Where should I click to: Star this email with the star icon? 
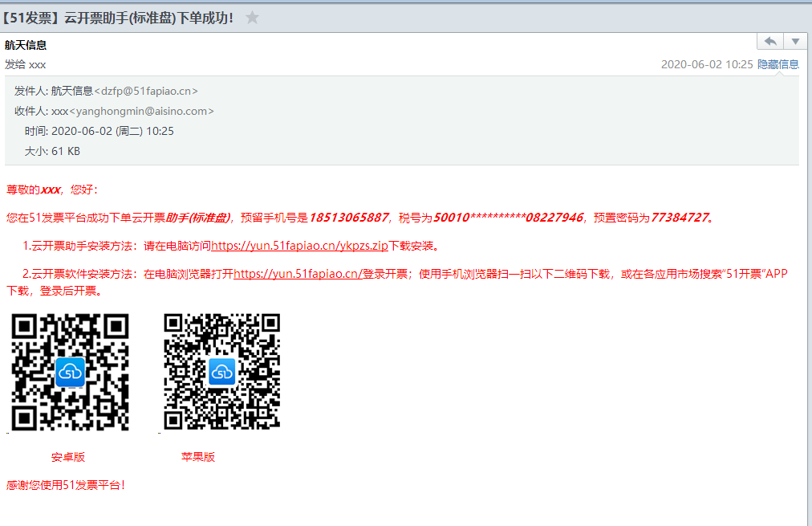252,18
